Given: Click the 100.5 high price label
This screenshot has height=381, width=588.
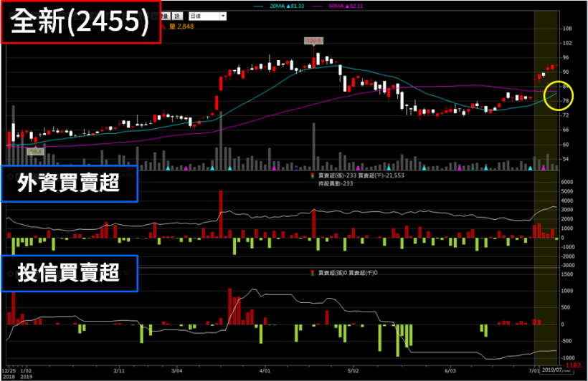Looking at the screenshot, I should pos(314,41).
